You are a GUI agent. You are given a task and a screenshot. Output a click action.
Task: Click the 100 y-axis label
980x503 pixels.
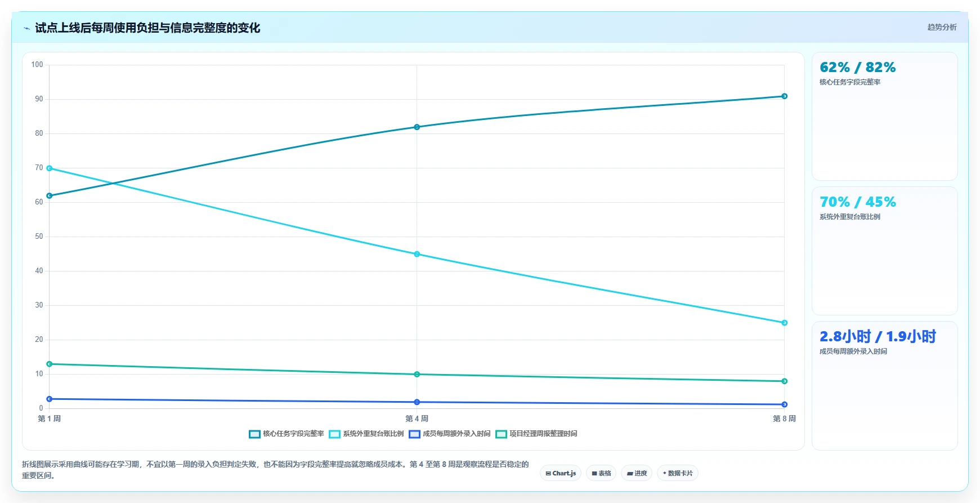click(x=37, y=65)
